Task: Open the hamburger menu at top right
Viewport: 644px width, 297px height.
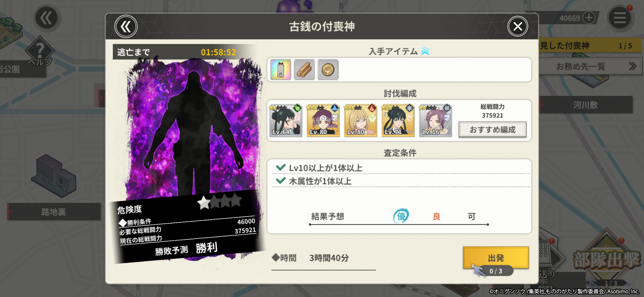Action: (x=620, y=18)
